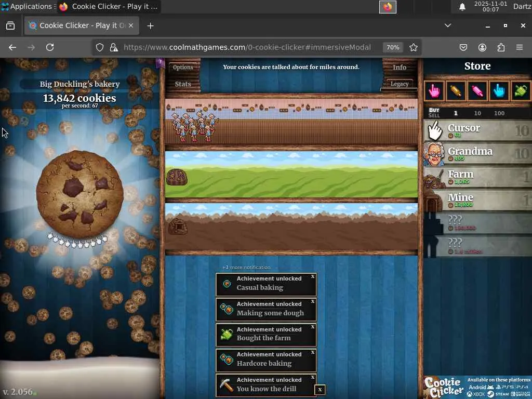532x399 pixels.
Task: Buy the watering can farm upgrade
Action: (521, 90)
